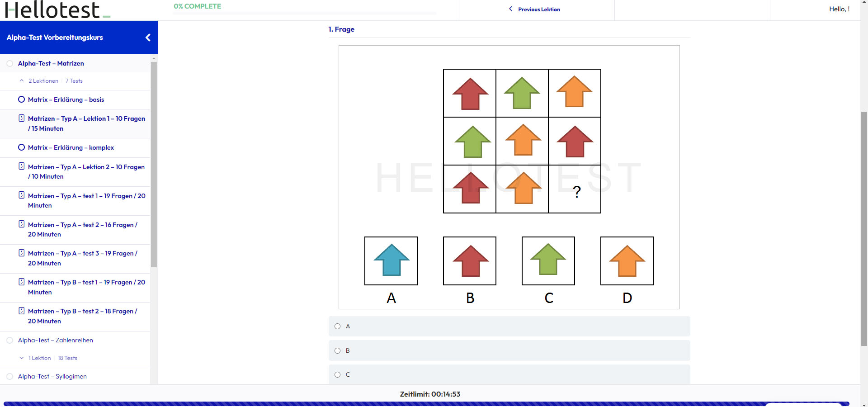
Task: Click the sidebar vertical scrollbar
Action: [x=154, y=165]
